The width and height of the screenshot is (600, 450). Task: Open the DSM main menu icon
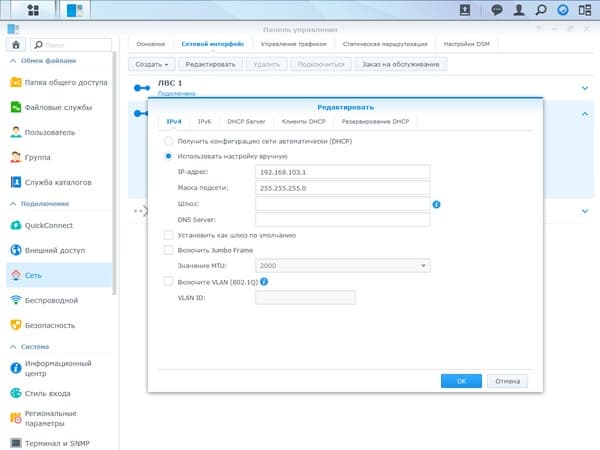point(33,10)
